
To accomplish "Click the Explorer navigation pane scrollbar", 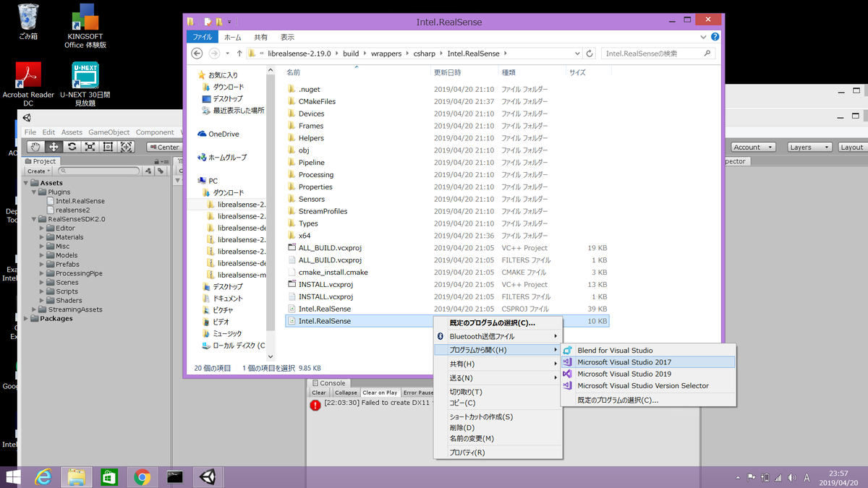I will click(x=271, y=213).
